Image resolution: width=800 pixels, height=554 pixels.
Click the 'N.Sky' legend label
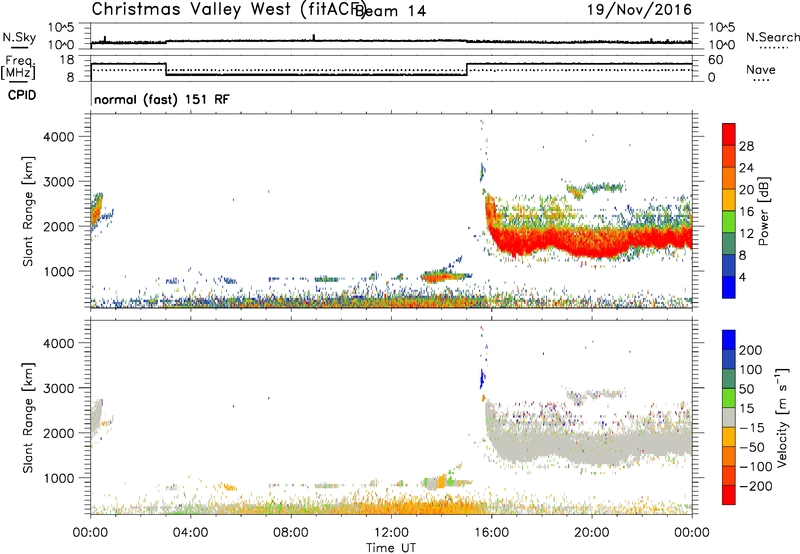point(19,37)
